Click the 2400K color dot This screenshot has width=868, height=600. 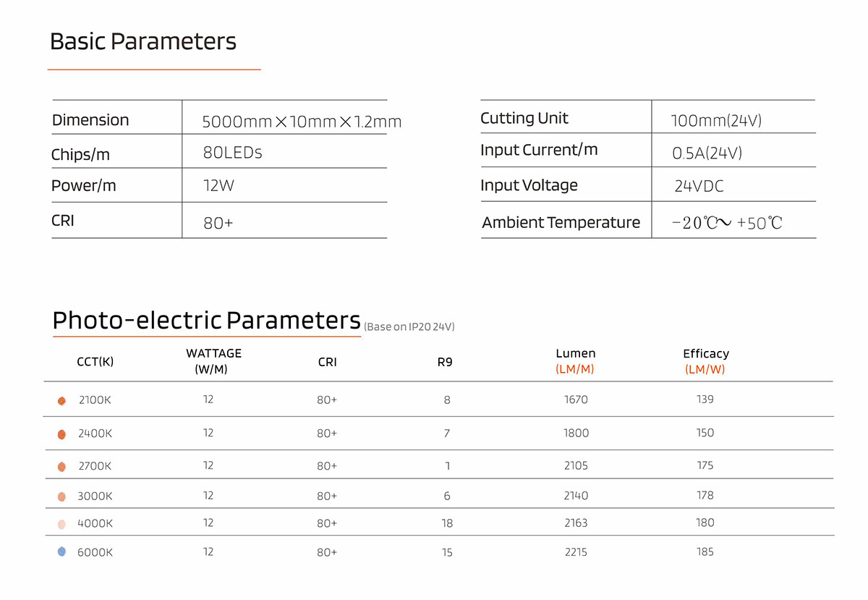62,434
